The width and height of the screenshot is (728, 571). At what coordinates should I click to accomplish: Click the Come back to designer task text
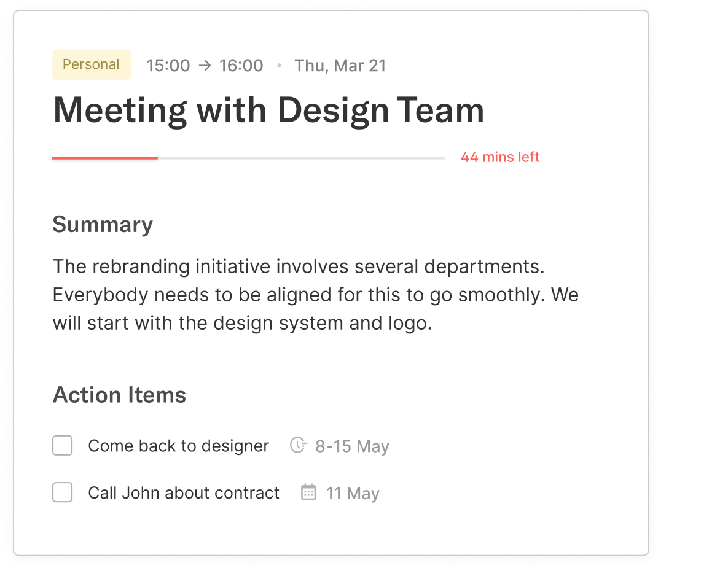(x=178, y=446)
